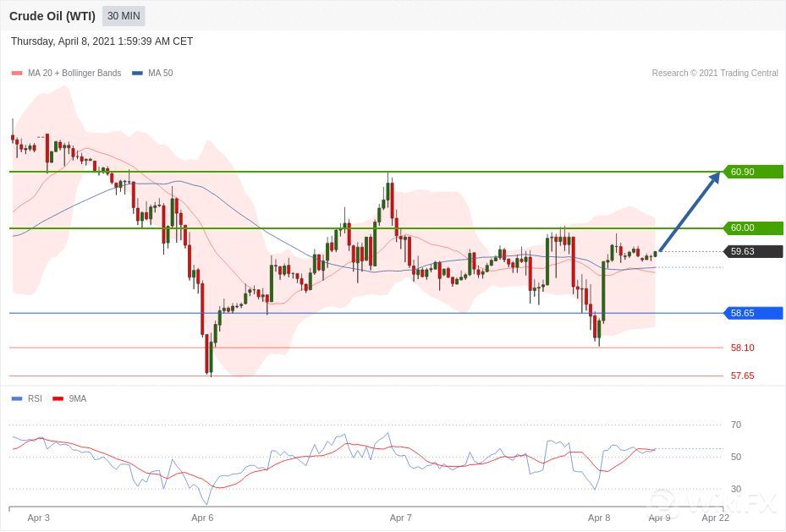Click the 58.10 support level label
Image resolution: width=786 pixels, height=532 pixels.
coord(742,348)
